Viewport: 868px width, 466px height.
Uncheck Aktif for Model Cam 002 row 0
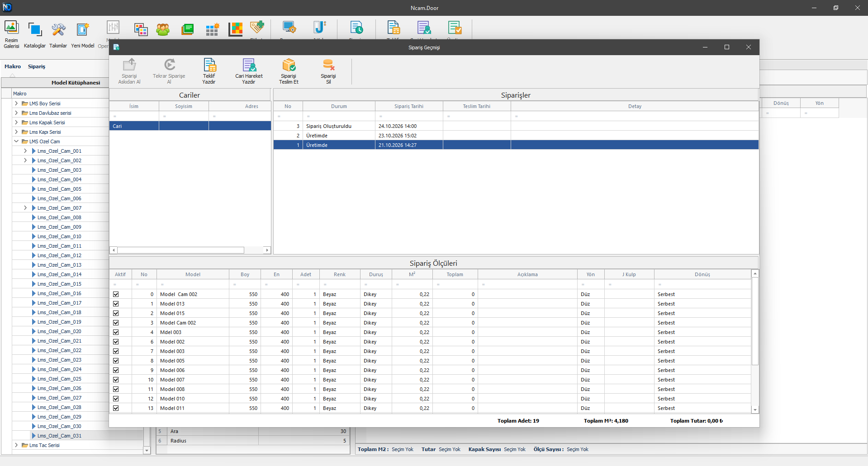[116, 294]
